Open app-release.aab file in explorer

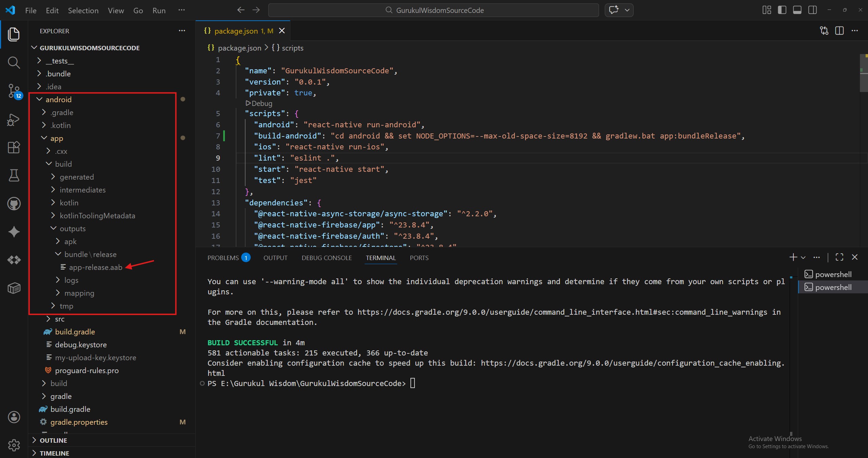coord(95,268)
